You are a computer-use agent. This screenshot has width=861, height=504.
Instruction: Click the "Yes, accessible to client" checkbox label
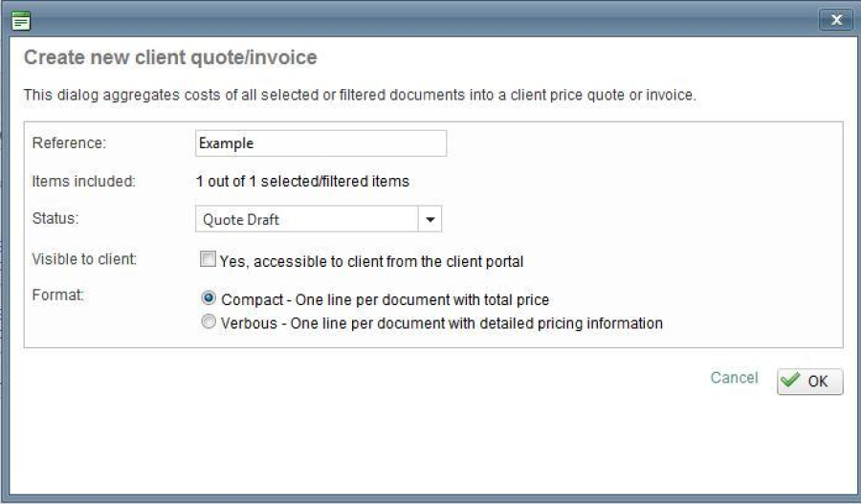click(372, 260)
